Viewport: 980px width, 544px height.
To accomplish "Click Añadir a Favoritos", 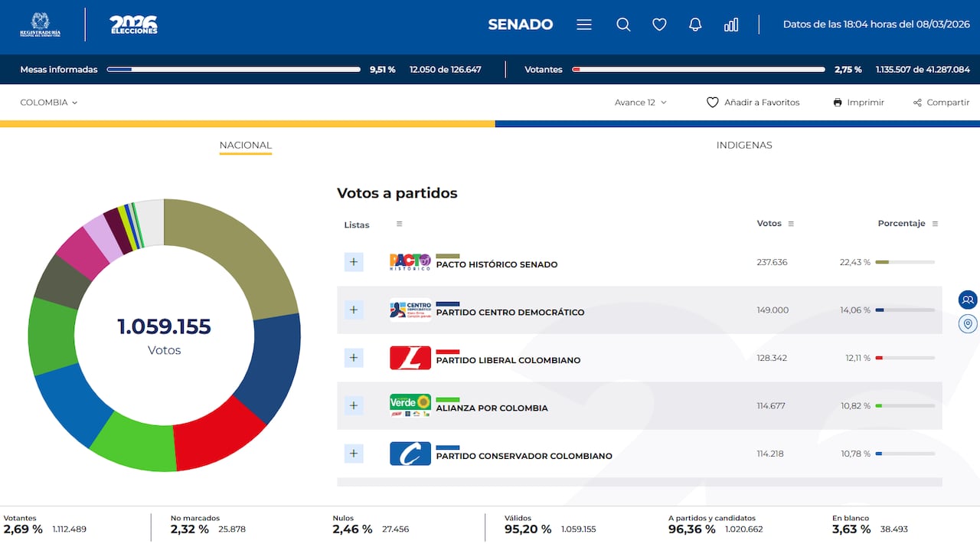I will click(x=753, y=102).
